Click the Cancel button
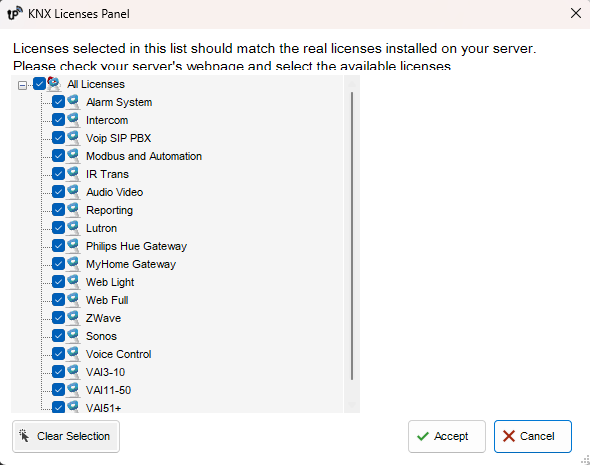 point(532,436)
